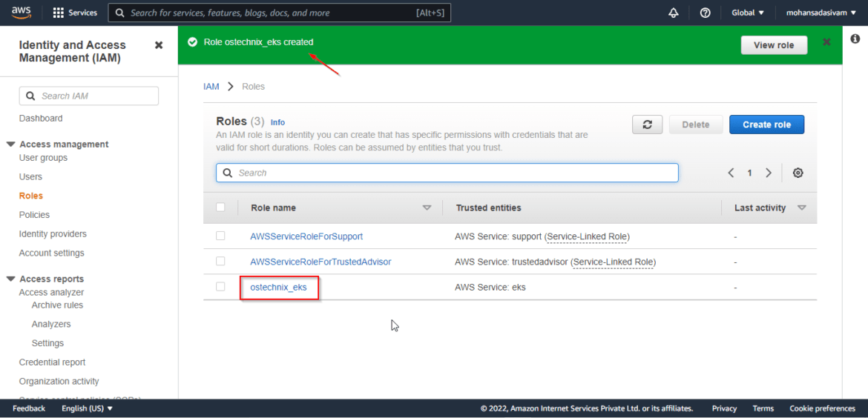Dismiss the green role created banner
The image size is (868, 418).
(826, 42)
